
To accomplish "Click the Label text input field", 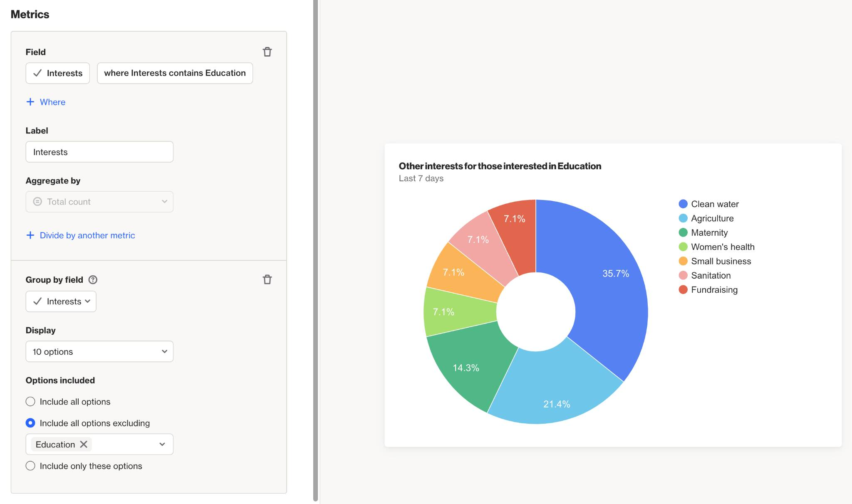I will pyautogui.click(x=99, y=152).
